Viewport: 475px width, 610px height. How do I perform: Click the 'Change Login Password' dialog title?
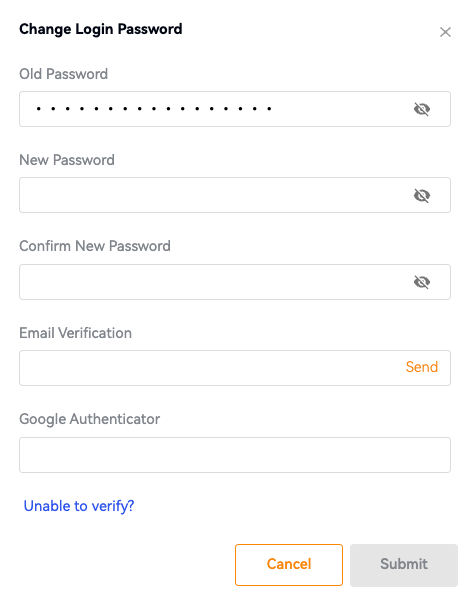point(101,29)
